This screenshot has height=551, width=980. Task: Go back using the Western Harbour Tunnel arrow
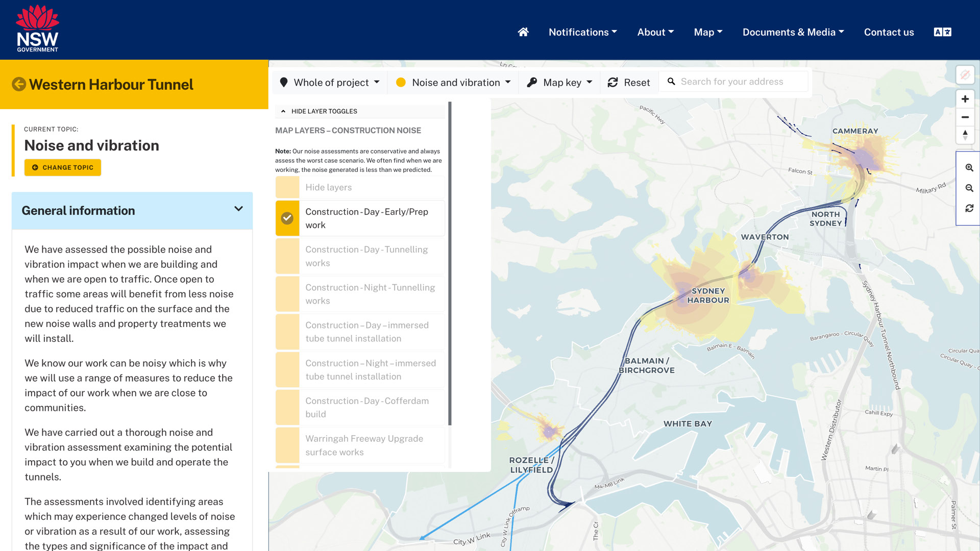[19, 84]
